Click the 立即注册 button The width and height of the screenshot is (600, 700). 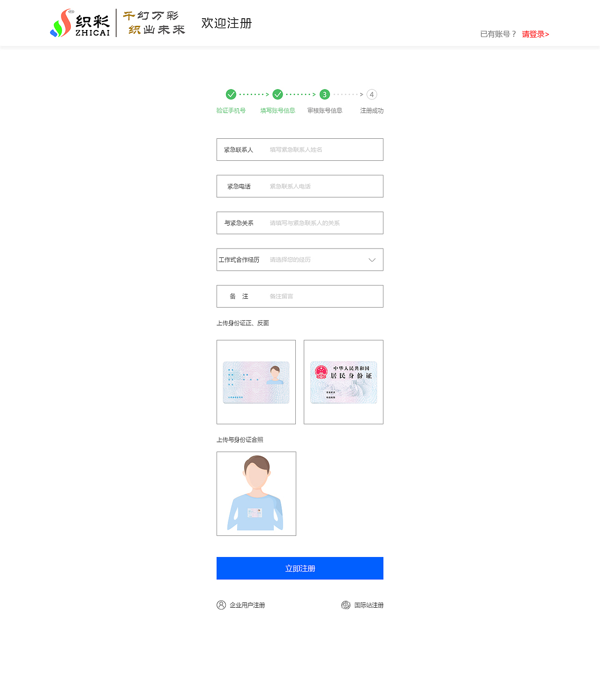point(300,568)
